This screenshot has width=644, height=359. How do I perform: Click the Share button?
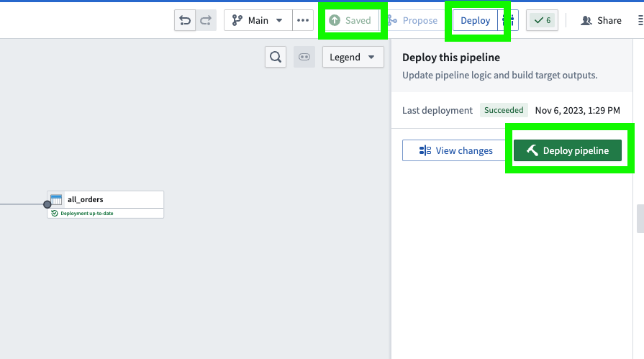(602, 20)
